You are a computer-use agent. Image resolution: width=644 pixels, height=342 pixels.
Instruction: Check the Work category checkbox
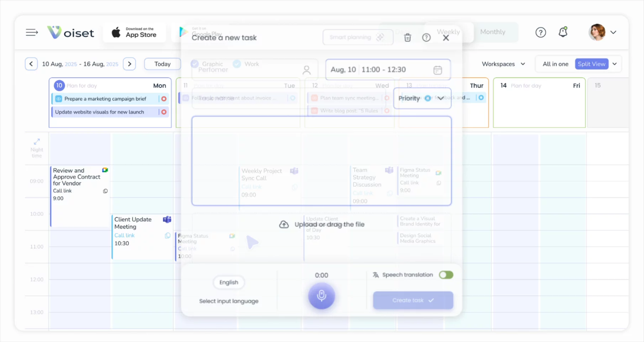pyautogui.click(x=237, y=64)
